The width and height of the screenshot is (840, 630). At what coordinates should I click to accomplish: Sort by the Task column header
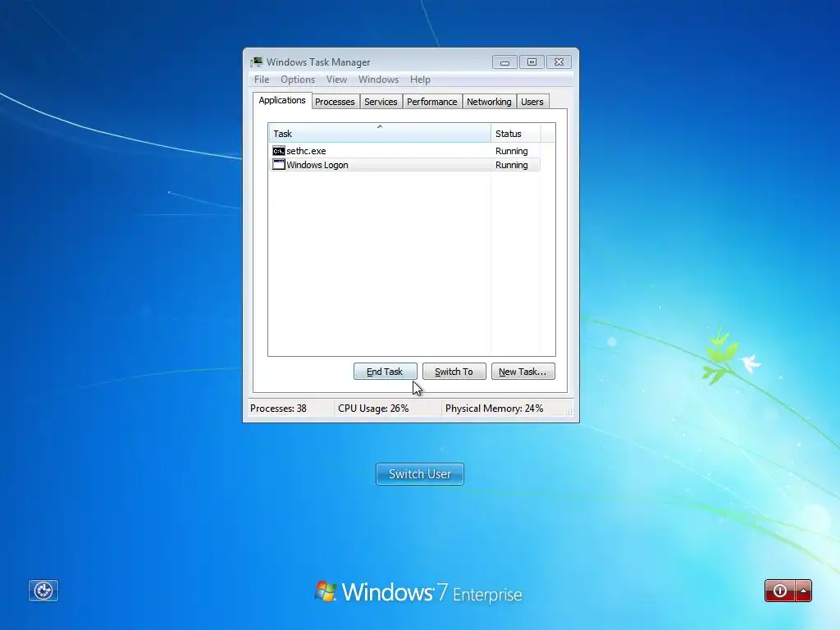pos(379,134)
